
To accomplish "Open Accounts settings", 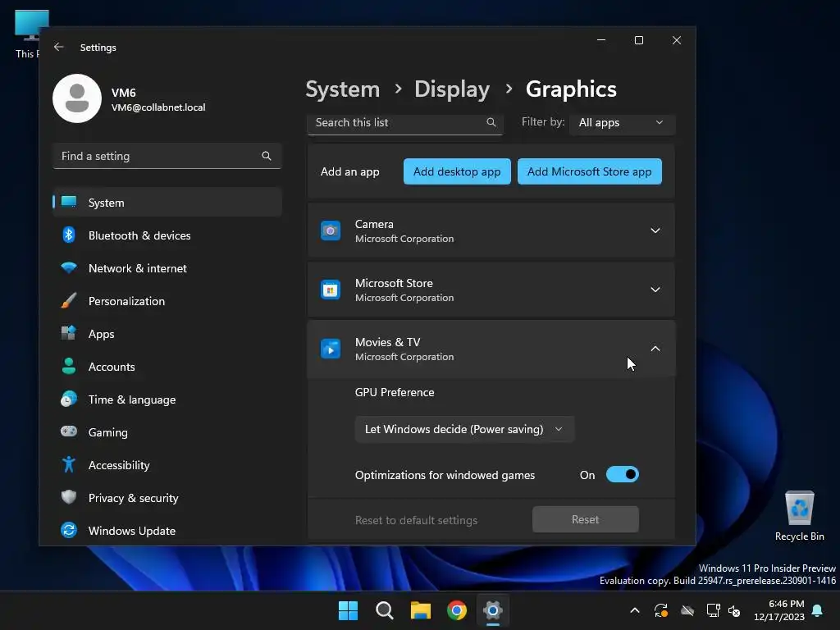I will point(167,367).
